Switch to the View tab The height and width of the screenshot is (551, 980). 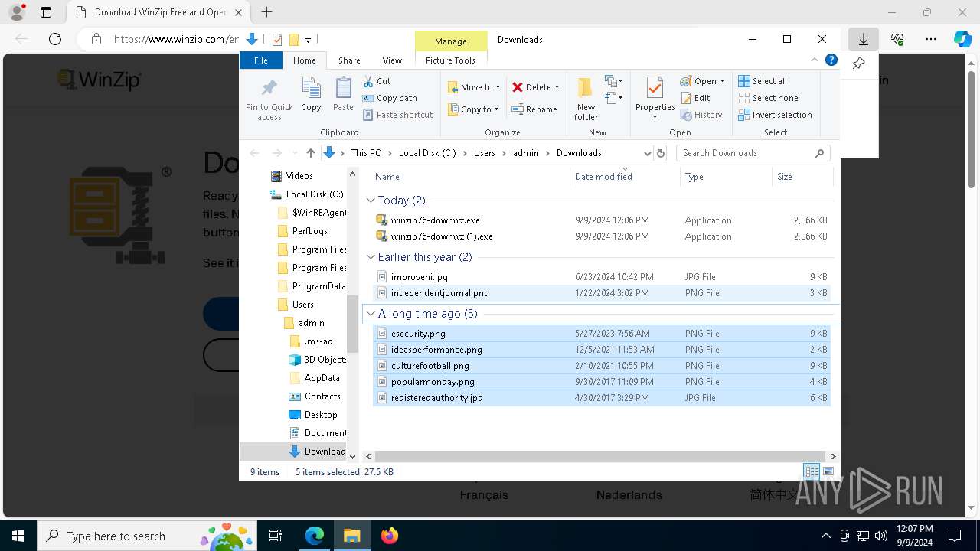click(x=392, y=60)
